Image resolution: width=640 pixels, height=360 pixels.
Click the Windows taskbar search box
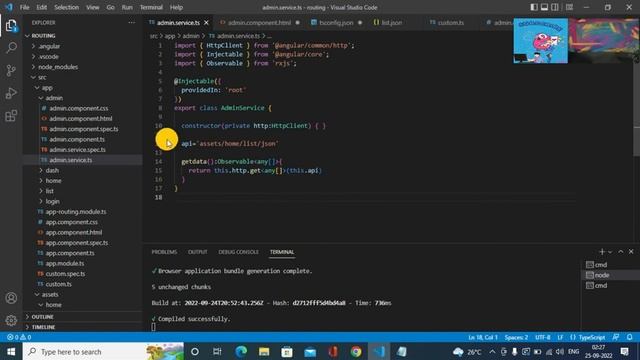coord(103,351)
